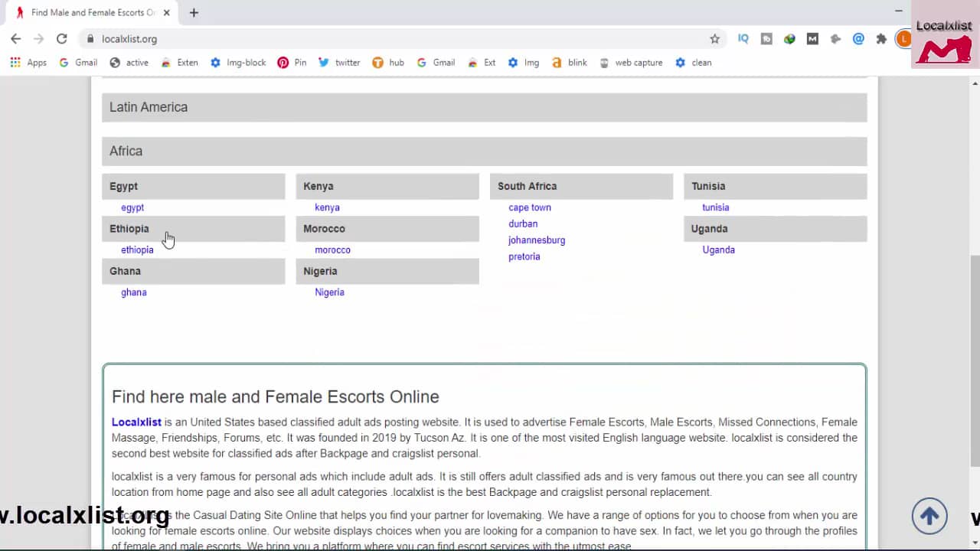The width and height of the screenshot is (980, 551).
Task: Open the ethiopia link
Action: tap(137, 249)
